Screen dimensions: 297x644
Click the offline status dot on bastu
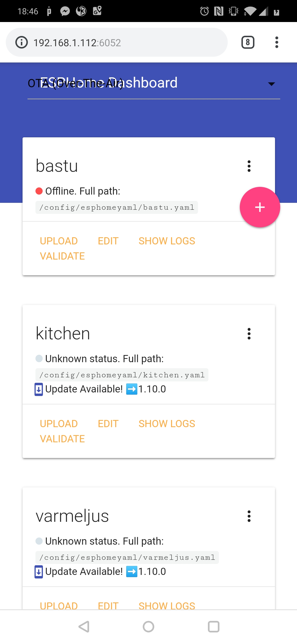click(39, 190)
